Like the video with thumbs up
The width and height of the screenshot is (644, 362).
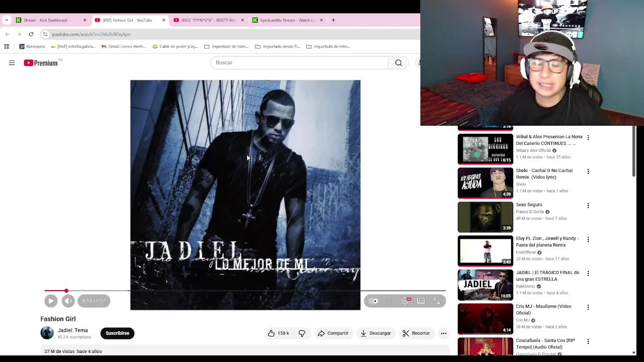(278, 333)
